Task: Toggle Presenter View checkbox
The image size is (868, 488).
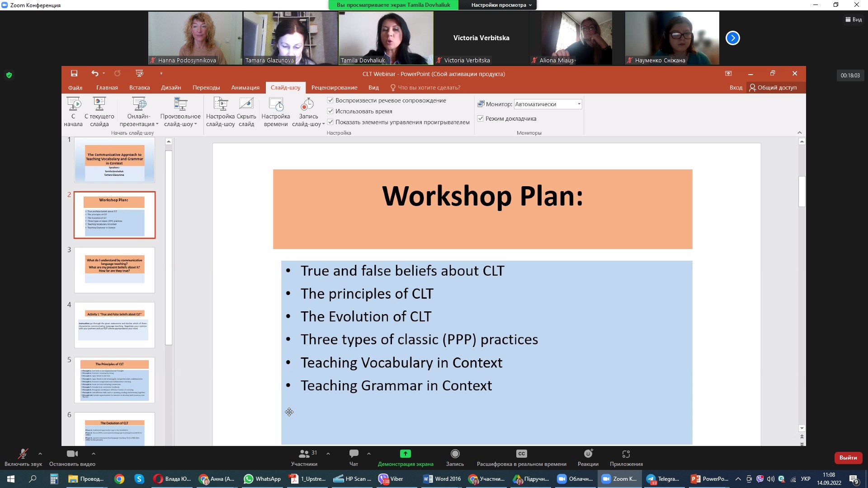Action: 481,118
